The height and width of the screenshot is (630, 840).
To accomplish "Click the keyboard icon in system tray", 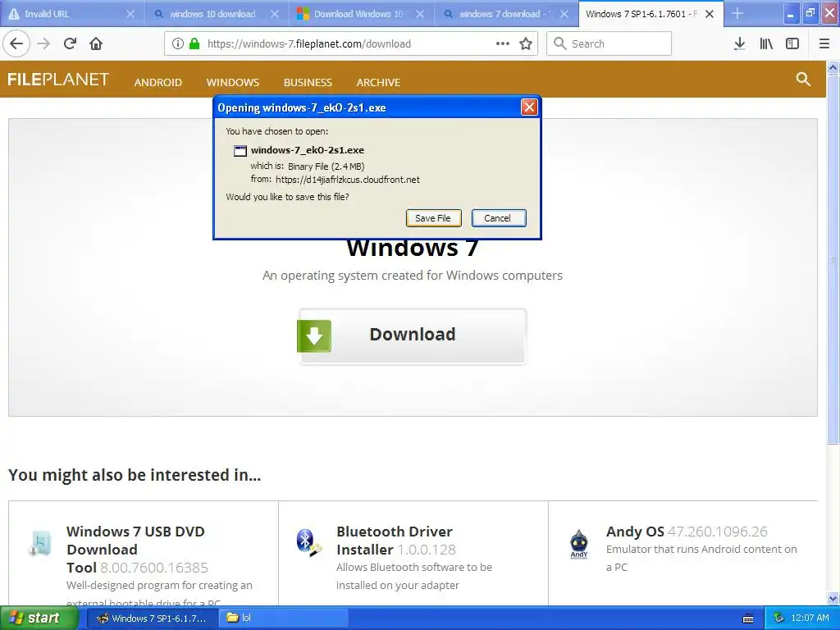I will coord(748,619).
